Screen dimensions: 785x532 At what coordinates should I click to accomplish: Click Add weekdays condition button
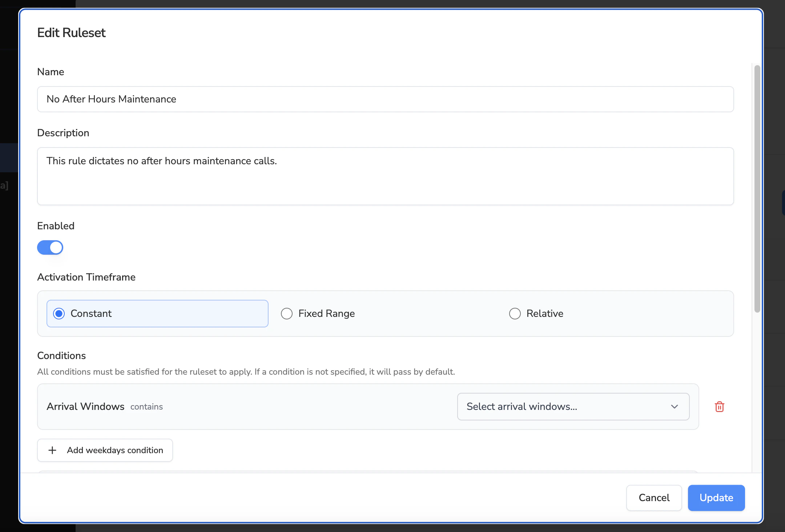coord(105,450)
